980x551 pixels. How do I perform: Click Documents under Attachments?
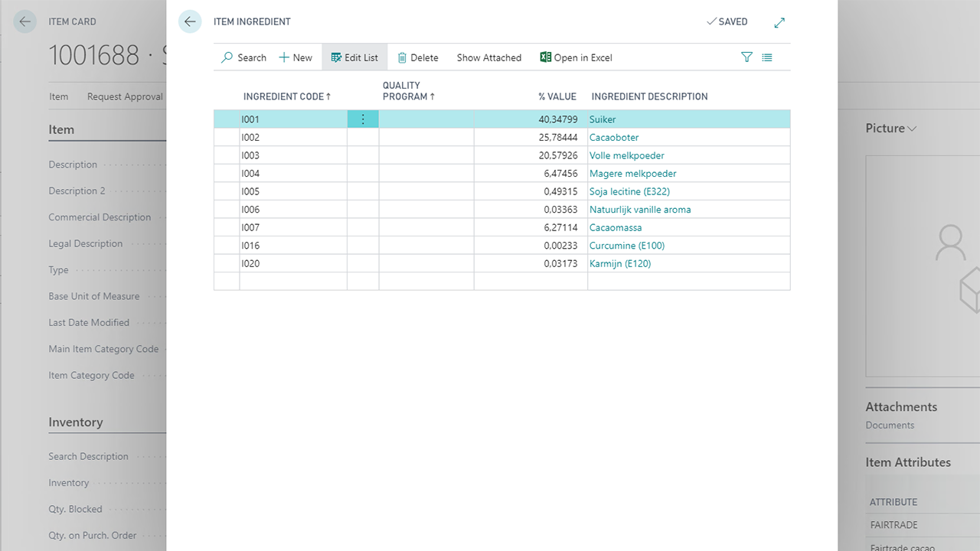890,425
